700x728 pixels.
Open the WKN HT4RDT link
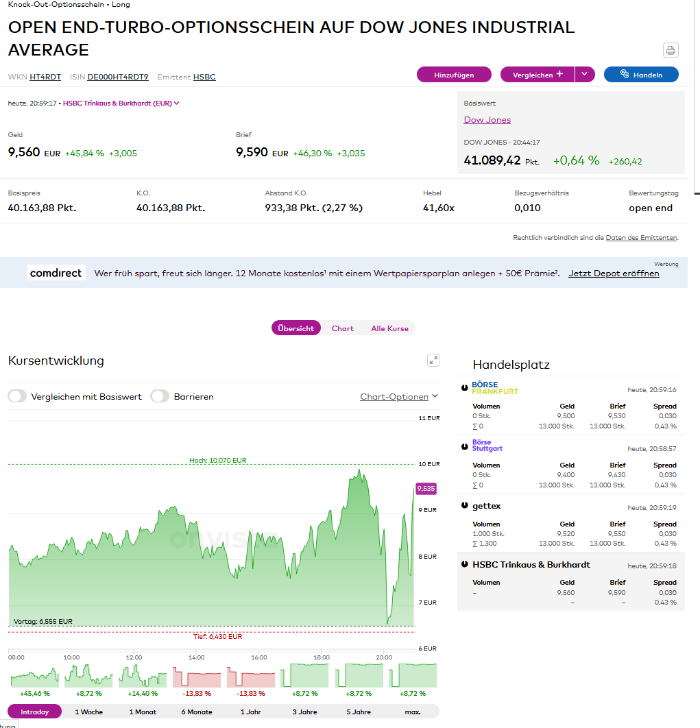pyautogui.click(x=45, y=77)
